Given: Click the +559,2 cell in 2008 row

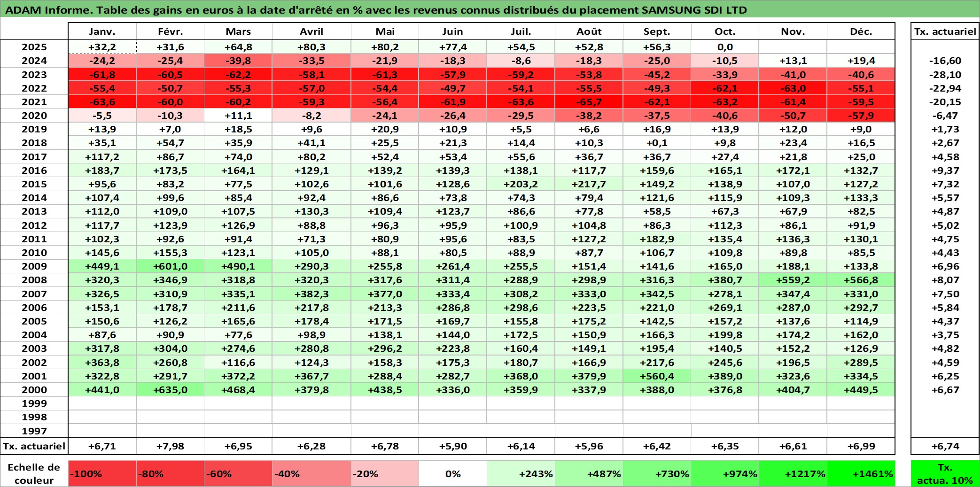Looking at the screenshot, I should coord(793,280).
